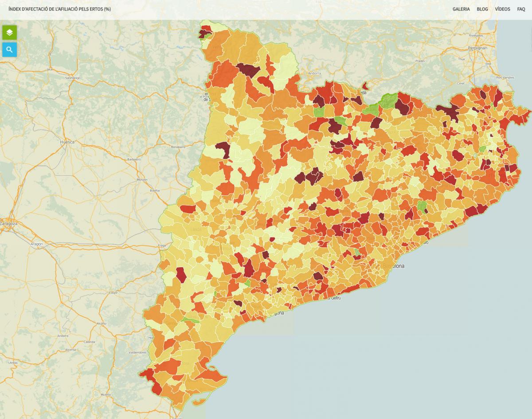This screenshot has height=419, width=532.
Task: Click the Barcelona city label
Action: point(394,266)
